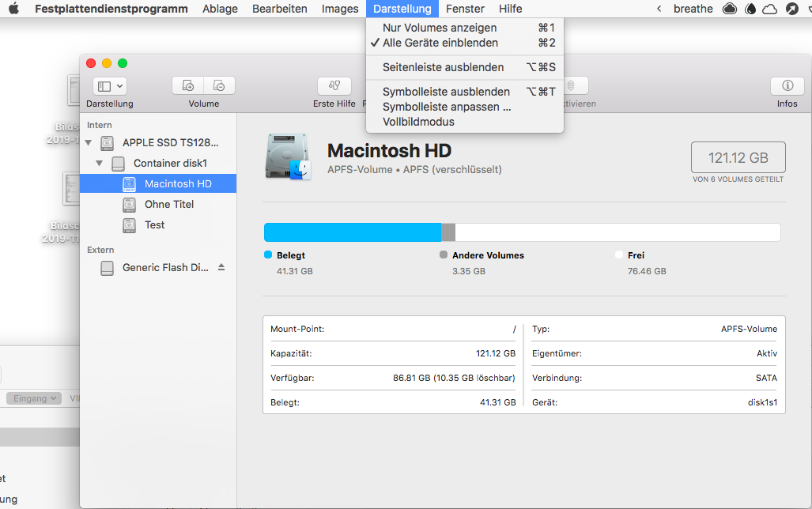Click the white Frei legend dot
The height and width of the screenshot is (509, 812).
click(619, 254)
